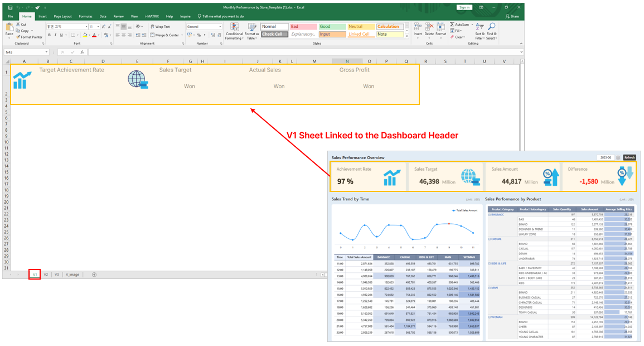The width and height of the screenshot is (644, 346).
Task: Toggle Bold formatting
Action: pyautogui.click(x=49, y=35)
